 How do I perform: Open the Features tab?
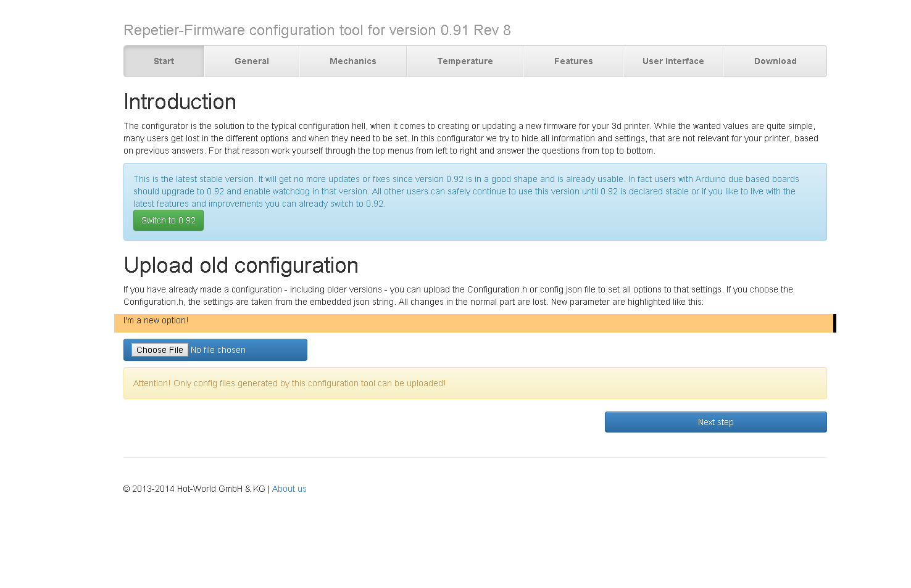click(x=573, y=61)
